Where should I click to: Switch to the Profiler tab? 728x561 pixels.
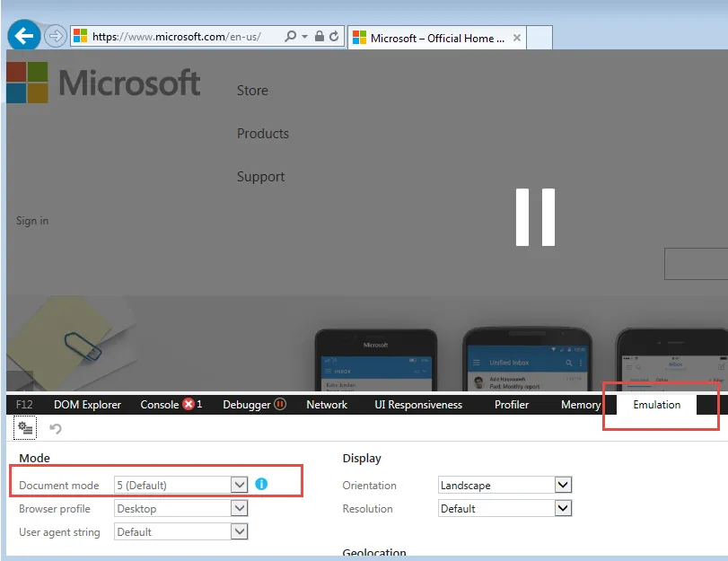click(x=512, y=405)
